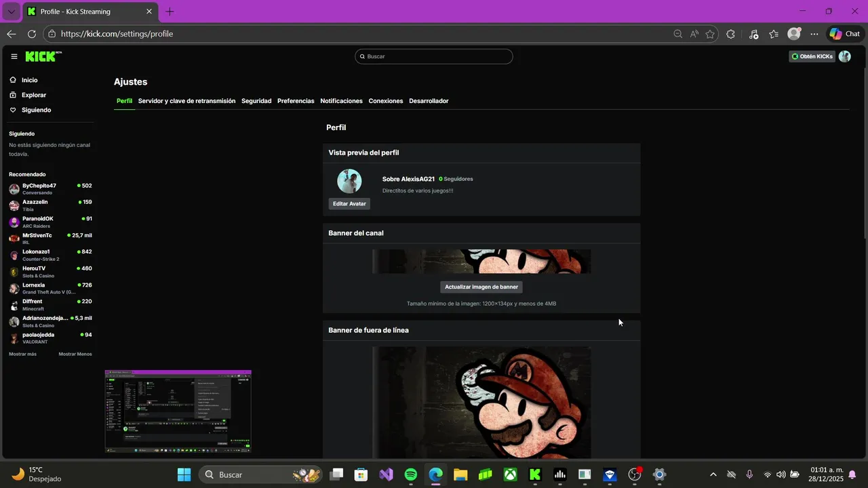868x488 pixels.
Task: Click the address bar URL
Action: coord(117,34)
